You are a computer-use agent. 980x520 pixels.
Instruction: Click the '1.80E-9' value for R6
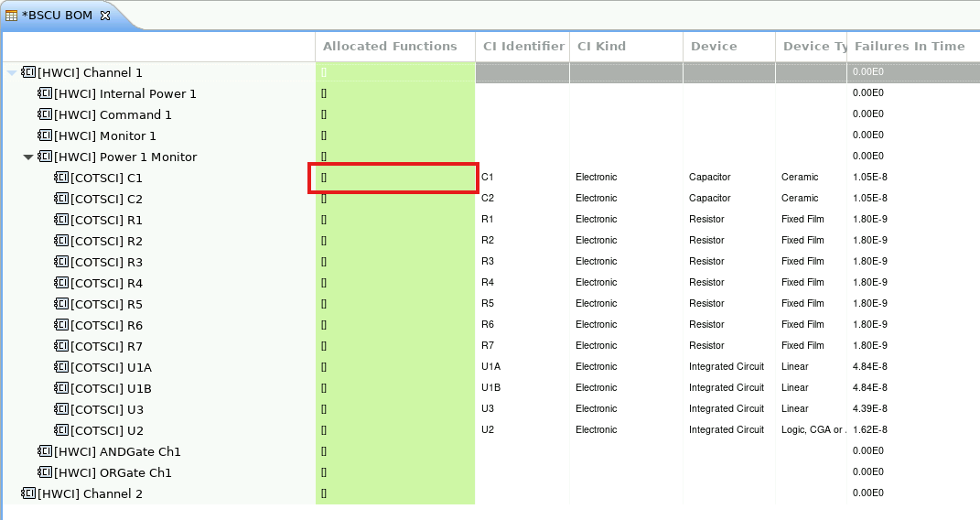pos(870,324)
